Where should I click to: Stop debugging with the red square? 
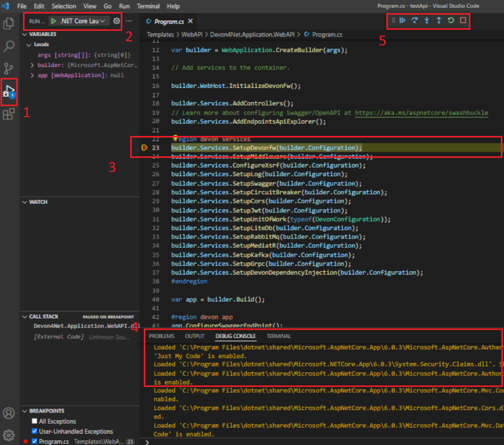(x=463, y=20)
